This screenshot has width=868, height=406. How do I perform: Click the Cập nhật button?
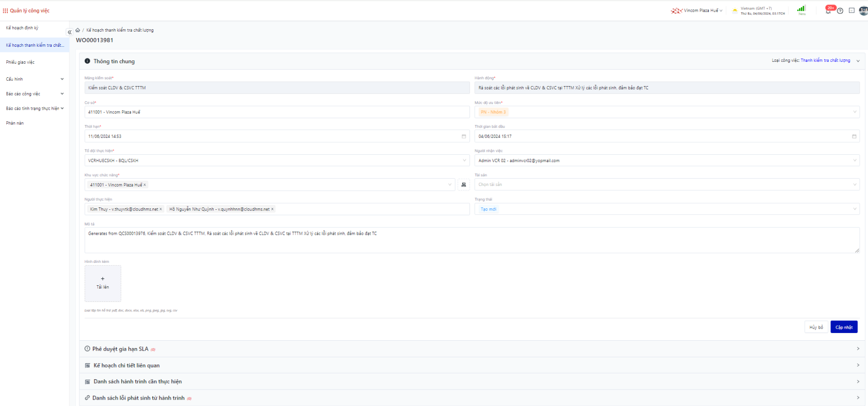click(844, 327)
